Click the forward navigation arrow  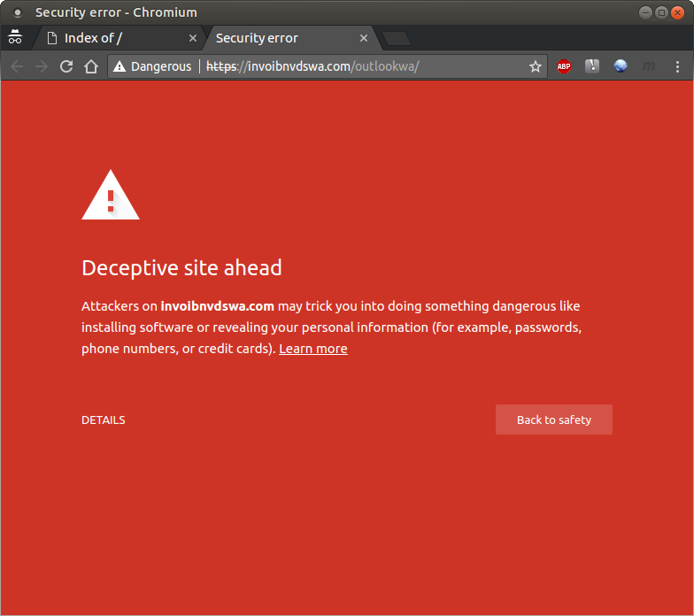(x=41, y=66)
